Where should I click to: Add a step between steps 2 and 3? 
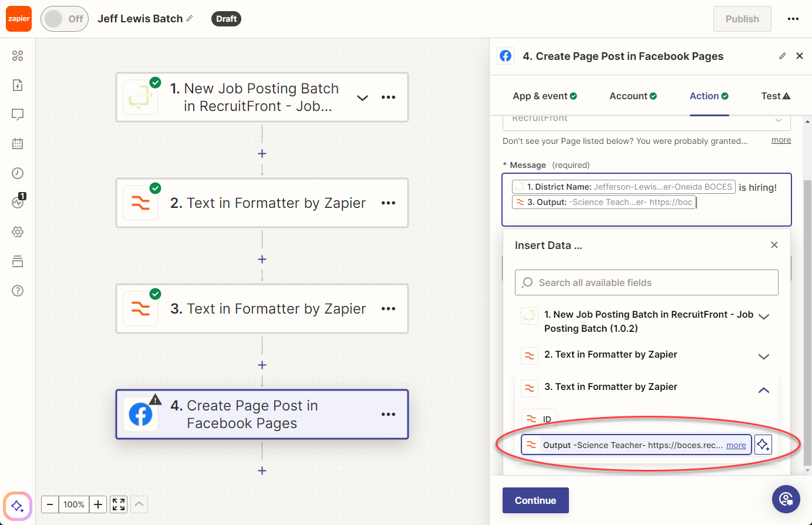262,259
